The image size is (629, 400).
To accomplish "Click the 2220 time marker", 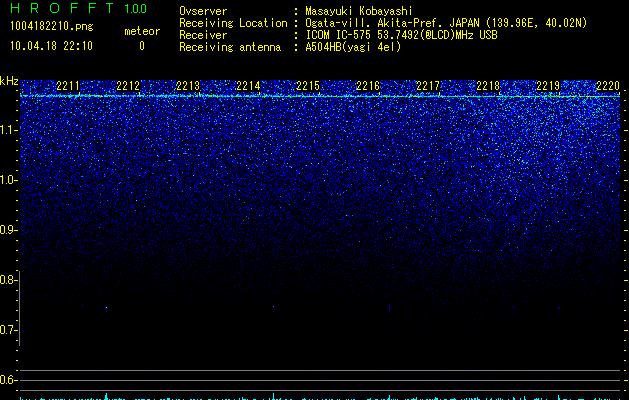I will pyautogui.click(x=608, y=86).
